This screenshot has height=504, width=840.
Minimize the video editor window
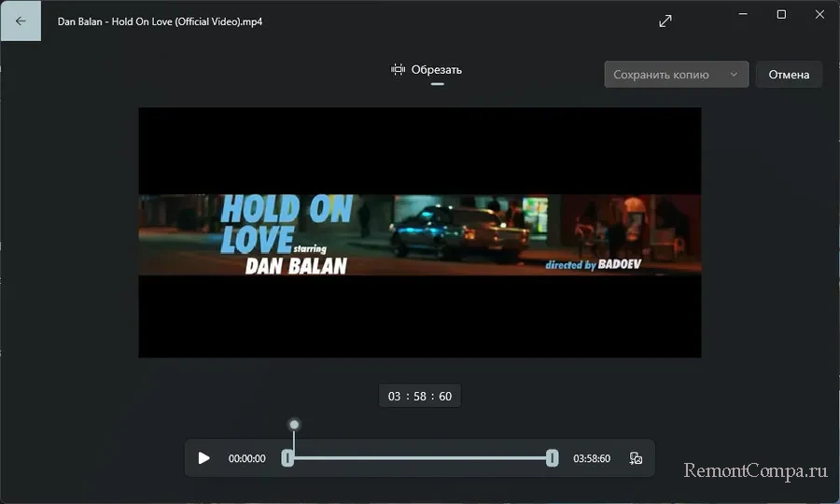pos(743,14)
